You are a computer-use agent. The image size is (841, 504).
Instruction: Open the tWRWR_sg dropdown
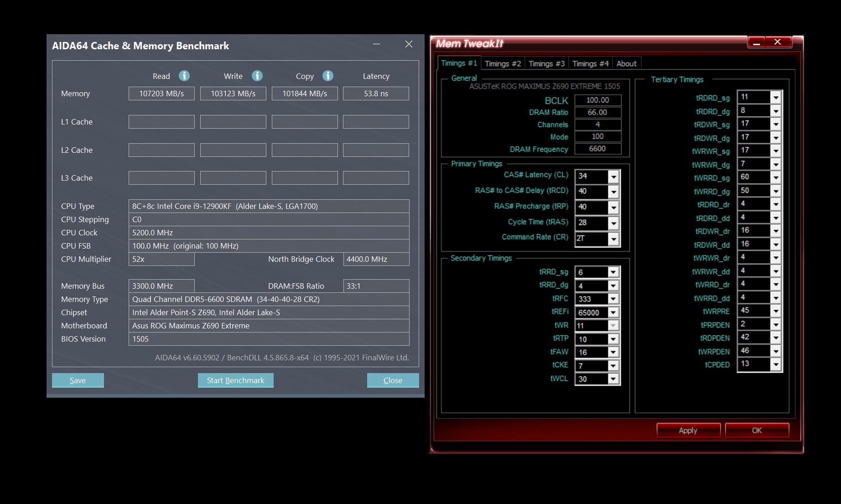776,151
